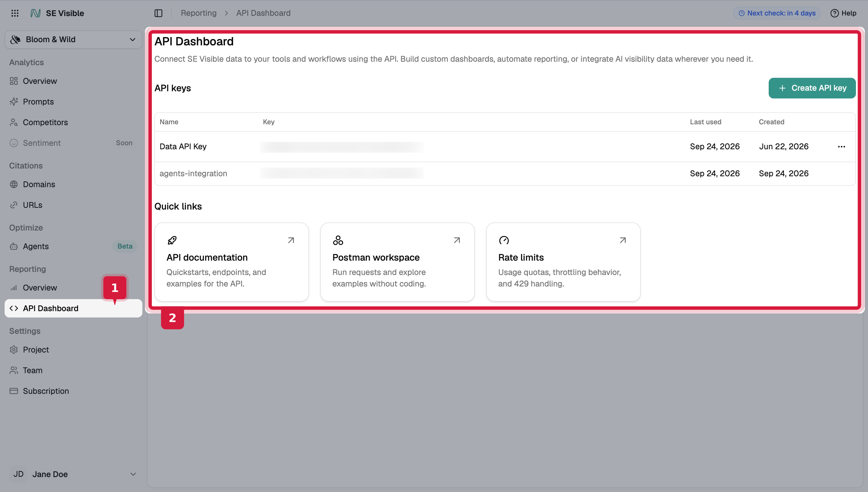Click the Postman workspace circles icon
This screenshot has width=868, height=492.
[x=338, y=240]
